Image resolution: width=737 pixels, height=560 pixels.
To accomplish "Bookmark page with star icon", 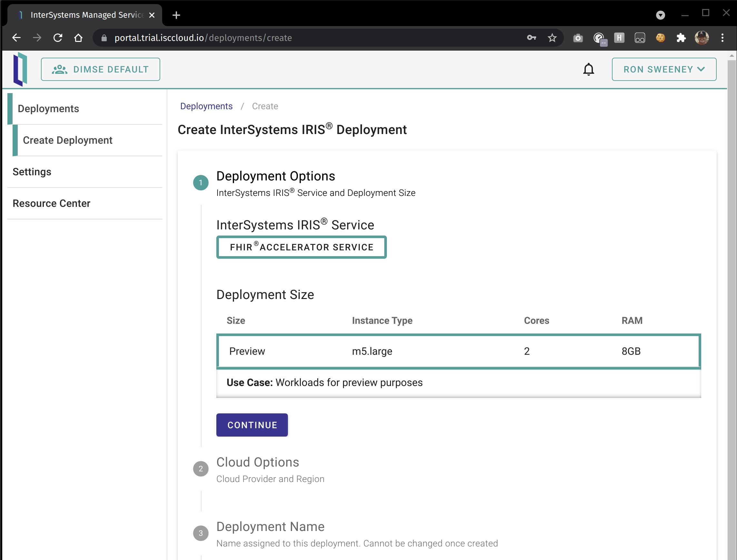I will pyautogui.click(x=552, y=38).
